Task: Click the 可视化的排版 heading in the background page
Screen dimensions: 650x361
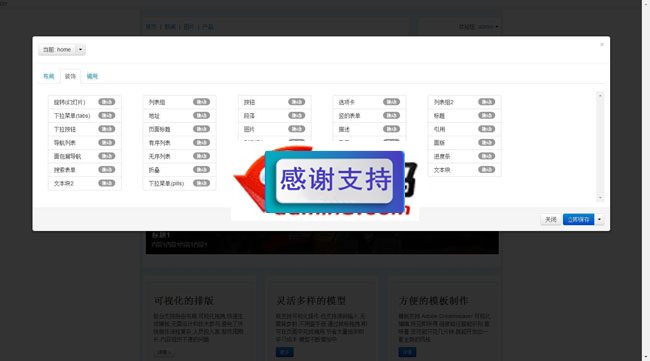Action: coord(184,300)
